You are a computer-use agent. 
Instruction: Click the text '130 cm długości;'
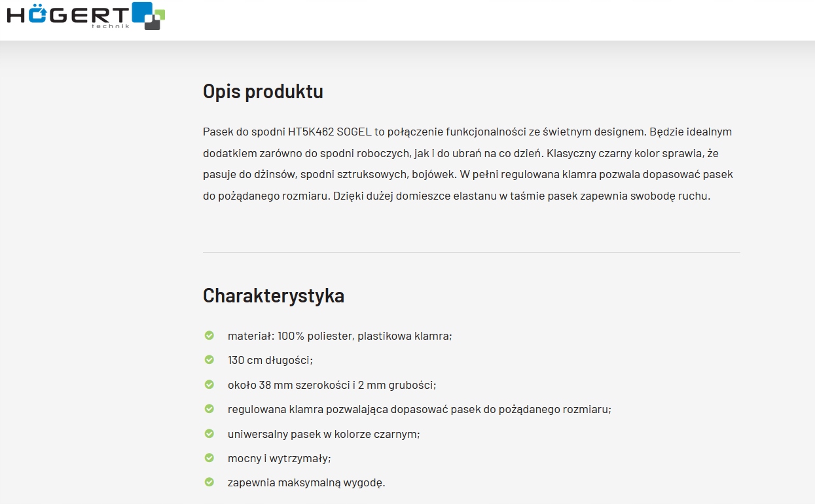270,360
